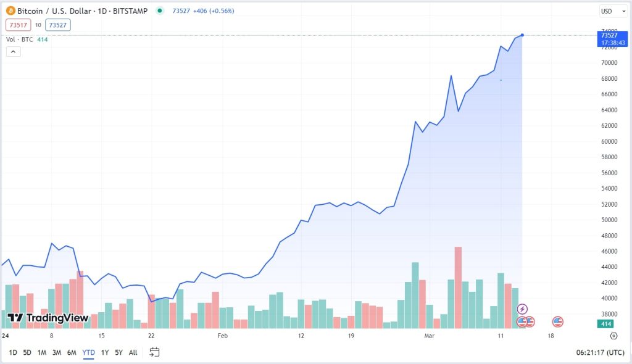Collapse the indicator legend with chevron
The height and width of the screenshot is (364, 632).
pos(14,52)
